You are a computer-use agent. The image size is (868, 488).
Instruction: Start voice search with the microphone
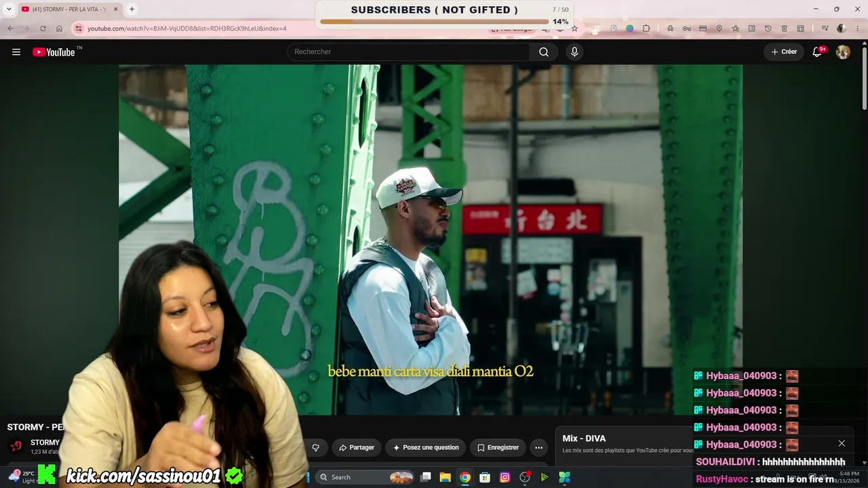[574, 52]
